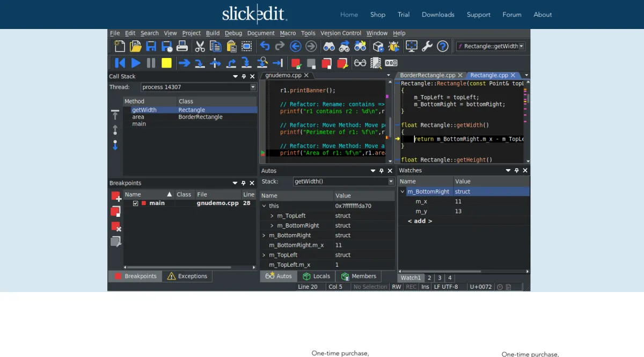Click the add breakpoint icon in Breakpoints panel
Image resolution: width=644 pixels, height=357 pixels.
pos(116,196)
